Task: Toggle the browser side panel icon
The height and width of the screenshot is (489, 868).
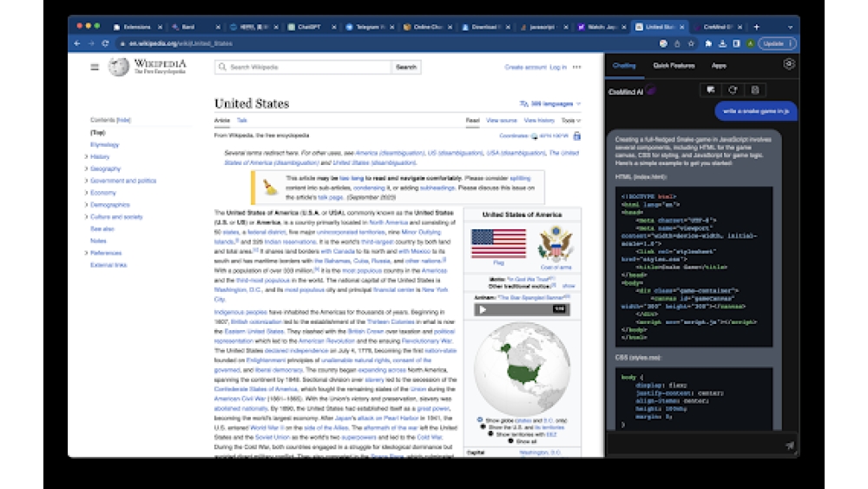Action: point(736,43)
